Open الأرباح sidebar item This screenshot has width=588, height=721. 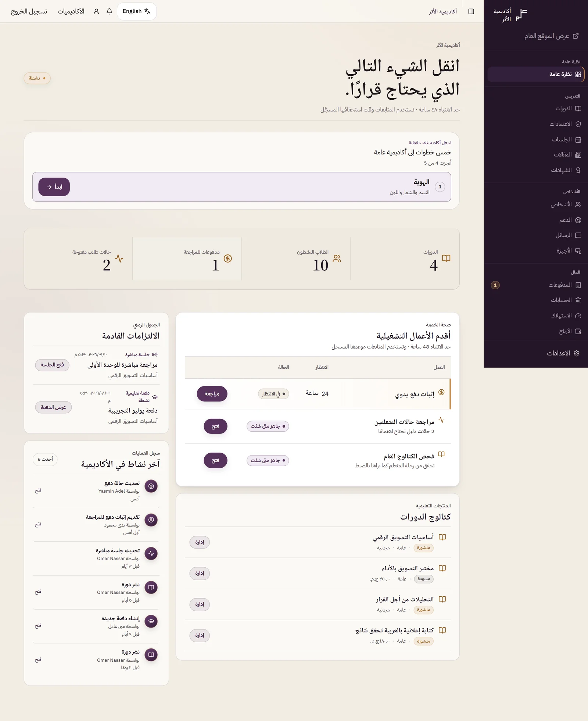pos(535,331)
